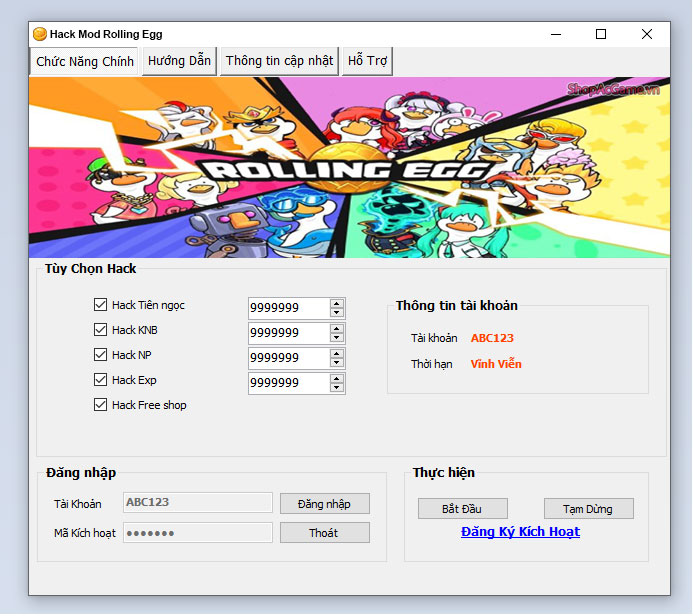This screenshot has width=693, height=616.
Task: Click the Rolling Egg banner image
Action: pyautogui.click(x=349, y=167)
